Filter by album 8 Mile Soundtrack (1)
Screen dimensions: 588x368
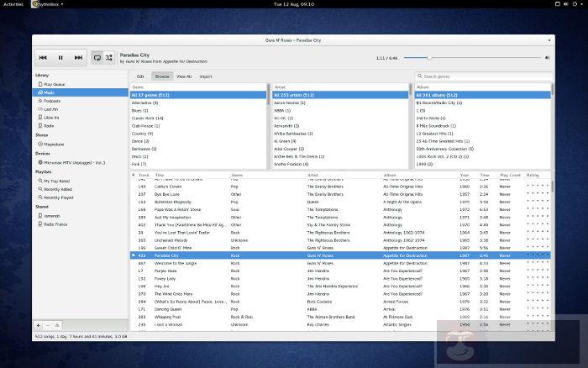[483, 126]
